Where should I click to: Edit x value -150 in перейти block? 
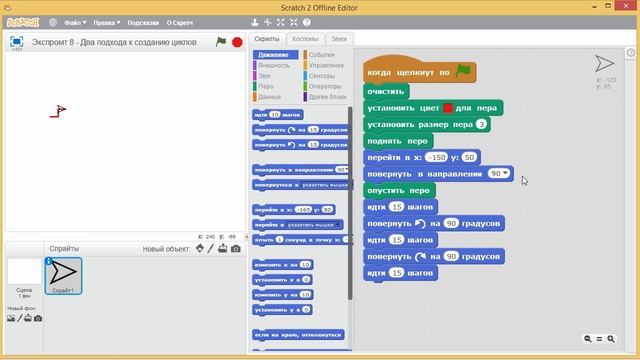[x=436, y=158]
